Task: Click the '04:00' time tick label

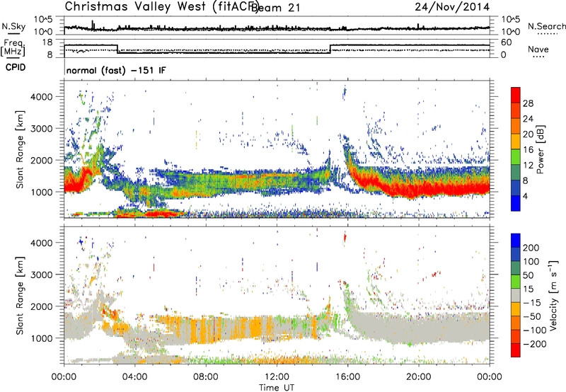Action: point(134,377)
